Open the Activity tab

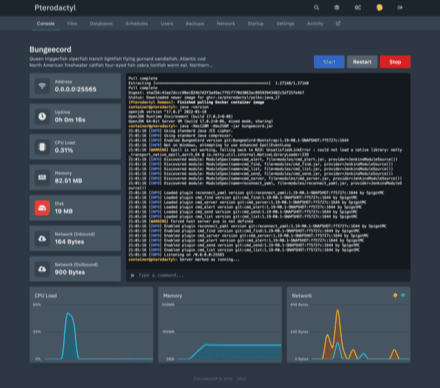tap(315, 24)
